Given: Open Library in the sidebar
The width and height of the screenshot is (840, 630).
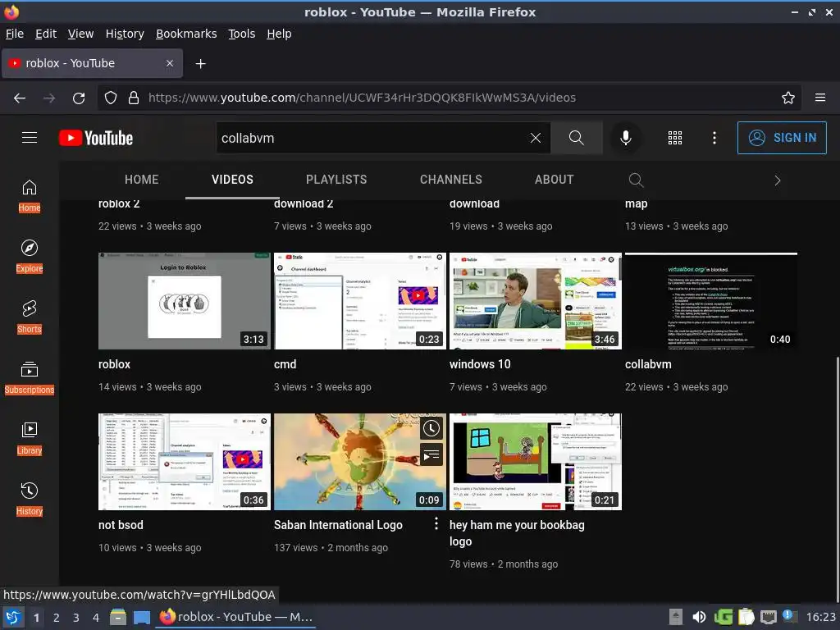Looking at the screenshot, I should click(30, 439).
